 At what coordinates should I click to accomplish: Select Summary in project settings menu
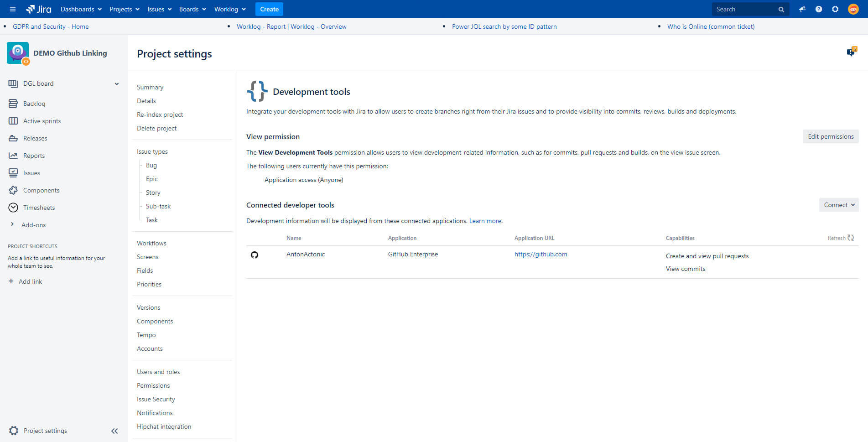point(150,87)
